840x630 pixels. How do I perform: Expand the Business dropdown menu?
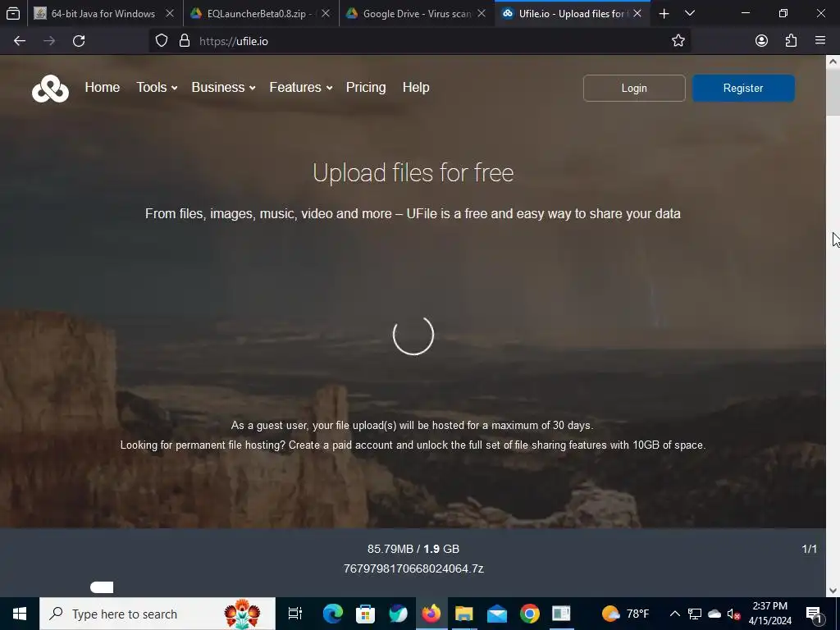[x=223, y=87]
